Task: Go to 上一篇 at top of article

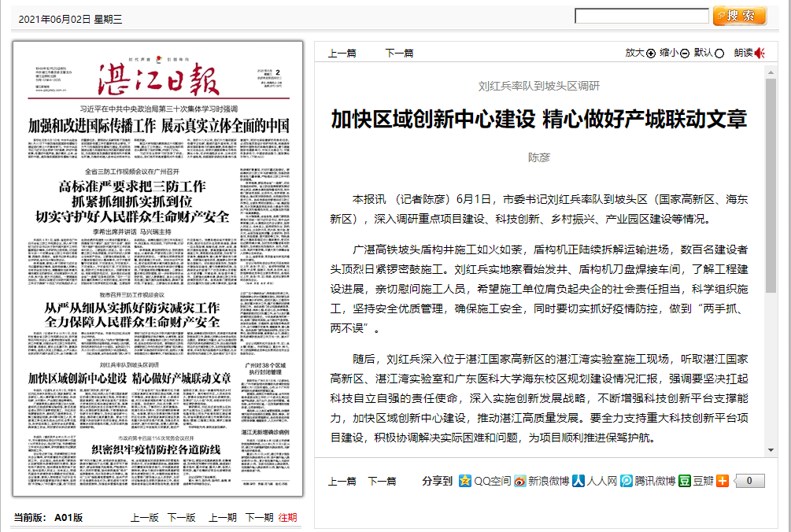Action: point(342,53)
